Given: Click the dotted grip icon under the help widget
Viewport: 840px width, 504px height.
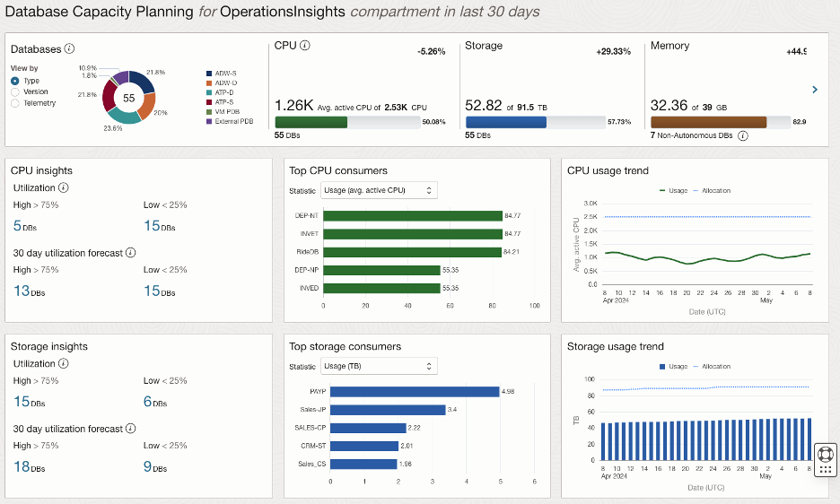Looking at the screenshot, I should click(x=826, y=470).
